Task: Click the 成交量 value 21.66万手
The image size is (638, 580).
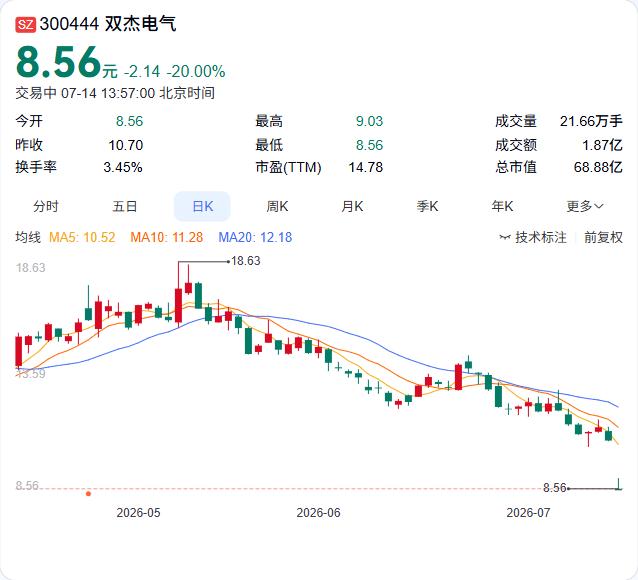Action: (591, 121)
